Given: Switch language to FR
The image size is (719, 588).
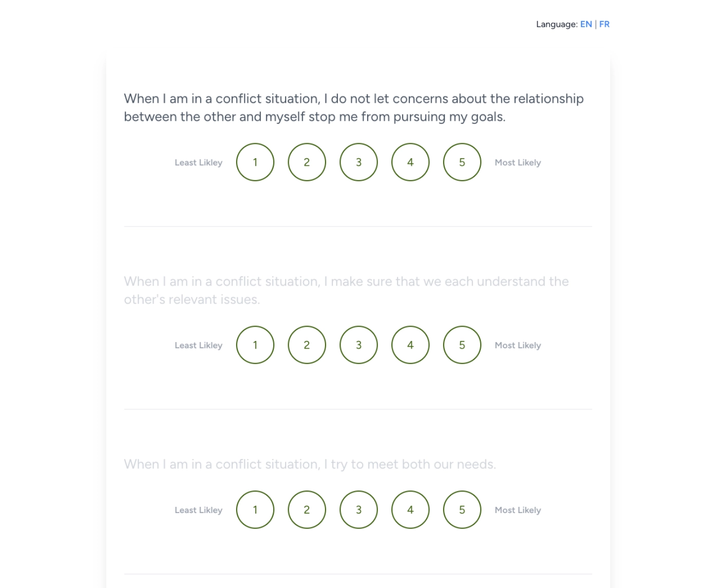Looking at the screenshot, I should (x=604, y=24).
